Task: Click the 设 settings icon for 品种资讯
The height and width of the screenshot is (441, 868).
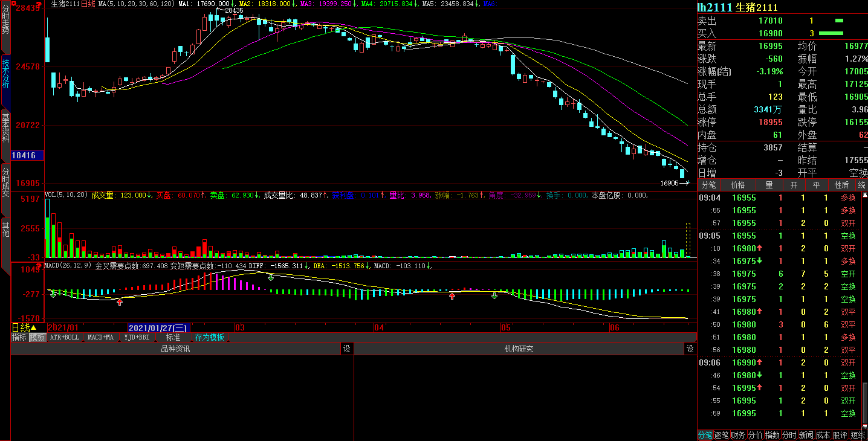Action: pyautogui.click(x=347, y=349)
